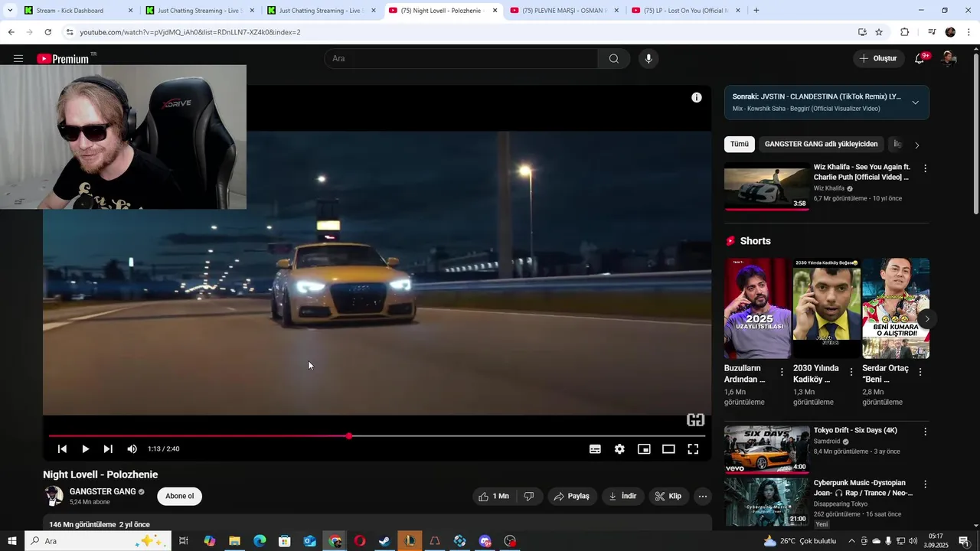
Task: Seek on the red video progress bar
Action: pyautogui.click(x=377, y=436)
